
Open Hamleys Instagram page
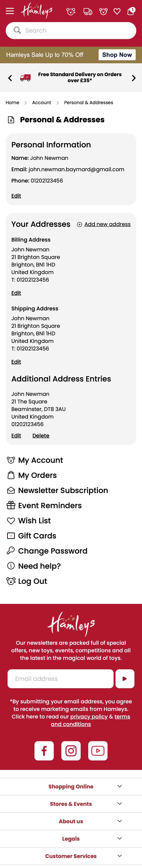coord(71,751)
